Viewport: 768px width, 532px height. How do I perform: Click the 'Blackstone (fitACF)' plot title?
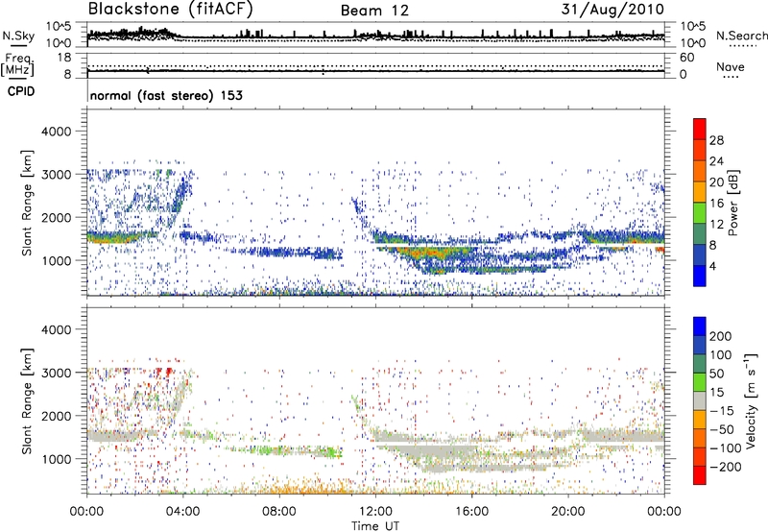point(171,10)
